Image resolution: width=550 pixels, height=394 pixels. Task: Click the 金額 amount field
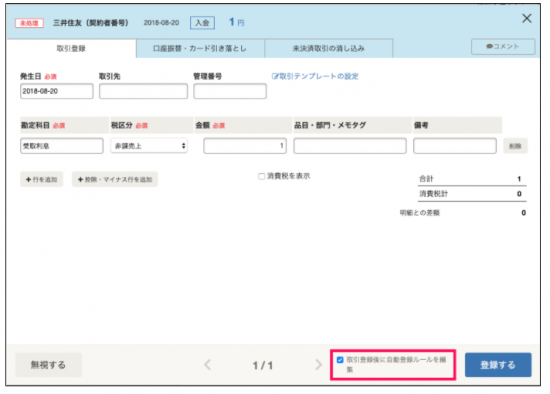(x=245, y=146)
